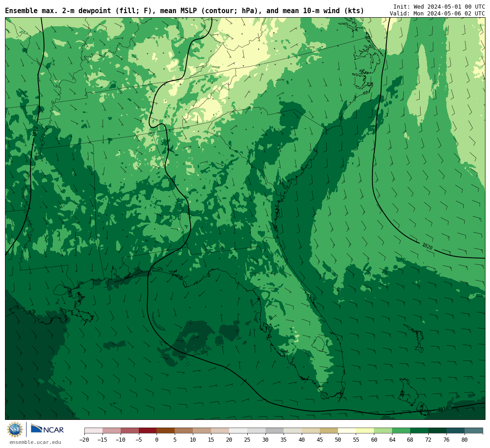Click the '−20' colorbar tick label
The height and width of the screenshot is (448, 490).
click(84, 439)
